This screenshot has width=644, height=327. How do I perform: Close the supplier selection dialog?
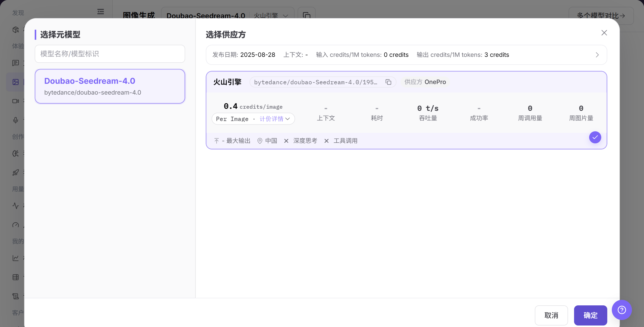(604, 33)
